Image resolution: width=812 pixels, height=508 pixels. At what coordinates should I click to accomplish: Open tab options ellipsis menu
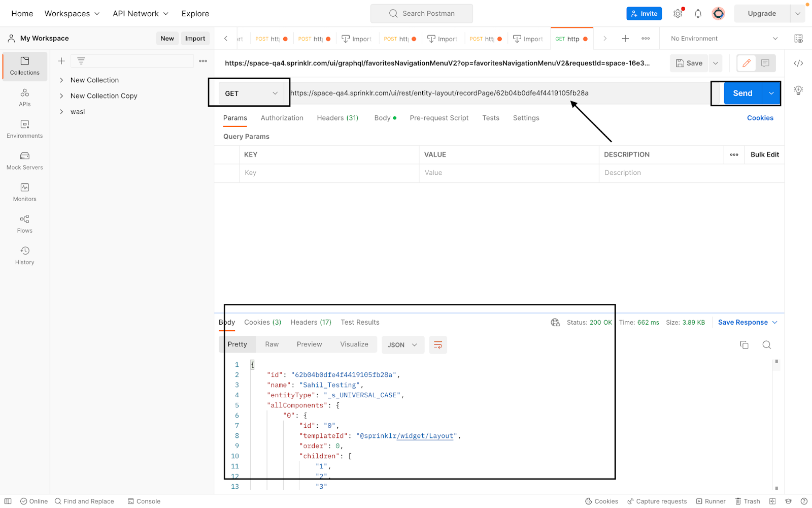coord(646,39)
